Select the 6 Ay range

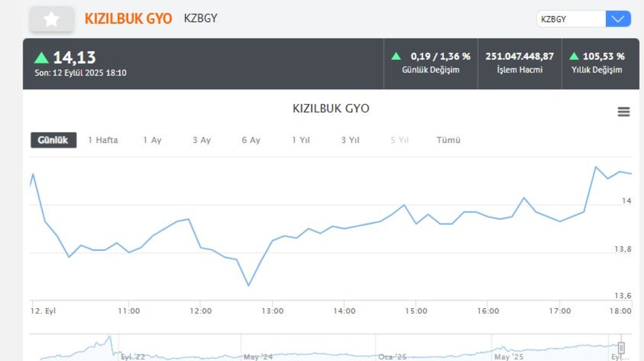coord(251,140)
